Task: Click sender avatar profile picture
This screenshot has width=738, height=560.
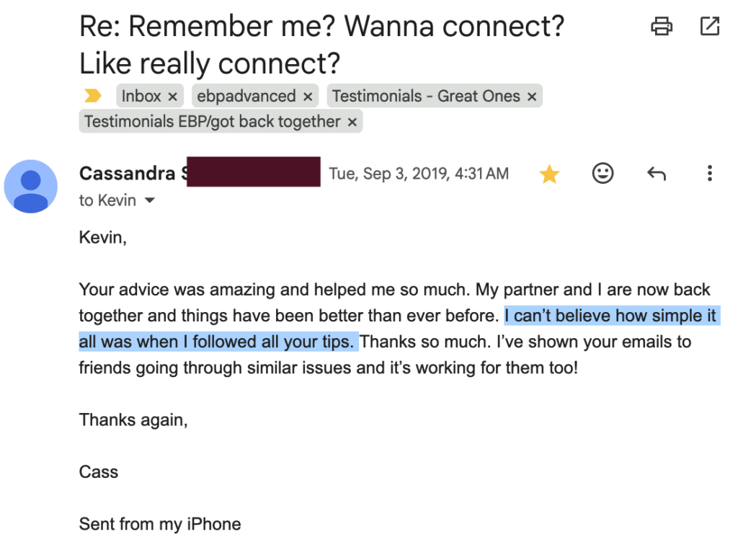Action: click(x=31, y=187)
